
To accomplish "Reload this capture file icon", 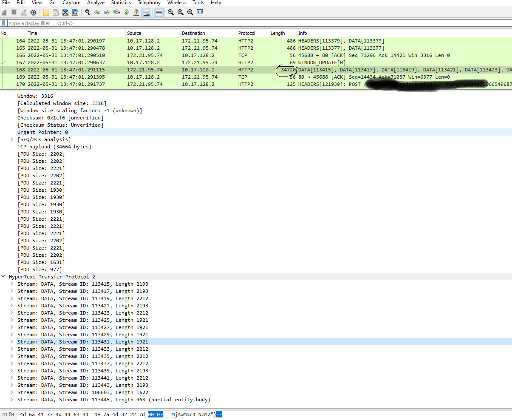I will tap(75, 12).
